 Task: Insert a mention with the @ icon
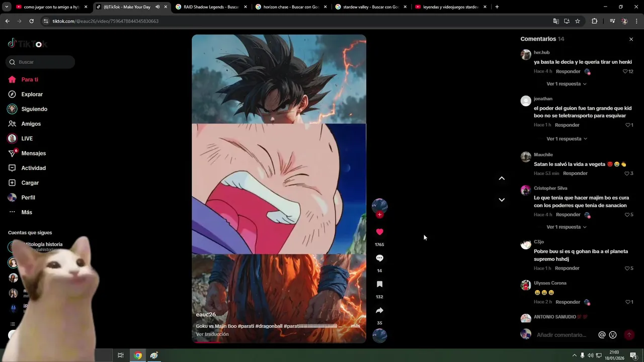tap(602, 335)
